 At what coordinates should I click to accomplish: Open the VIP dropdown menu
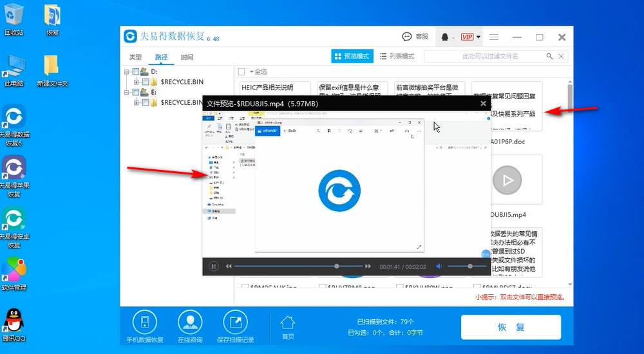point(471,37)
